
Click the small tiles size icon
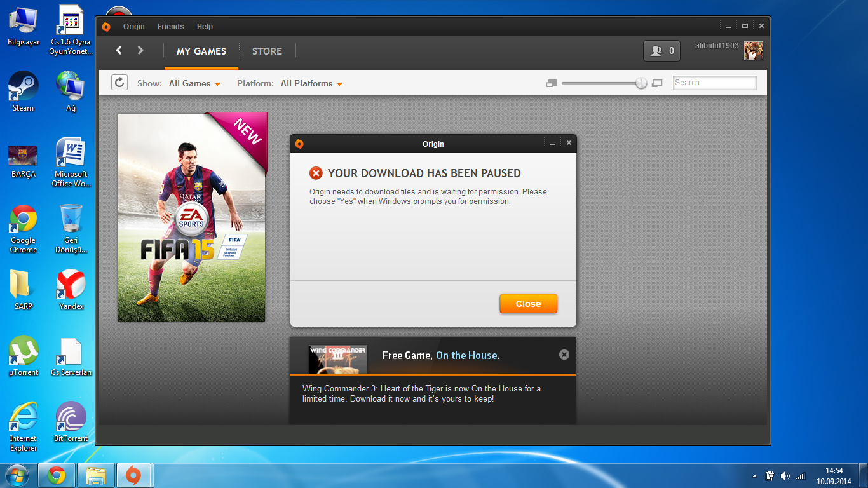552,83
